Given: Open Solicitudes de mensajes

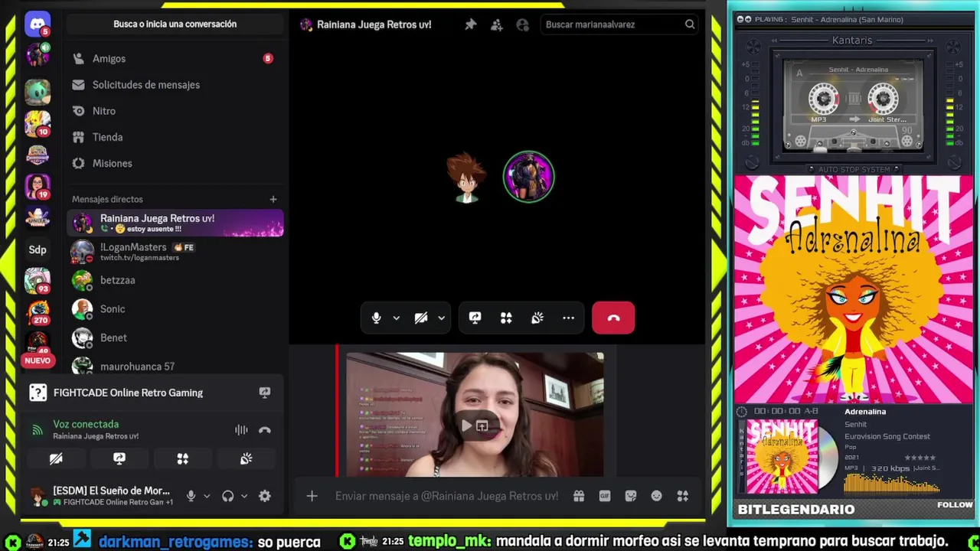Looking at the screenshot, I should (x=175, y=85).
